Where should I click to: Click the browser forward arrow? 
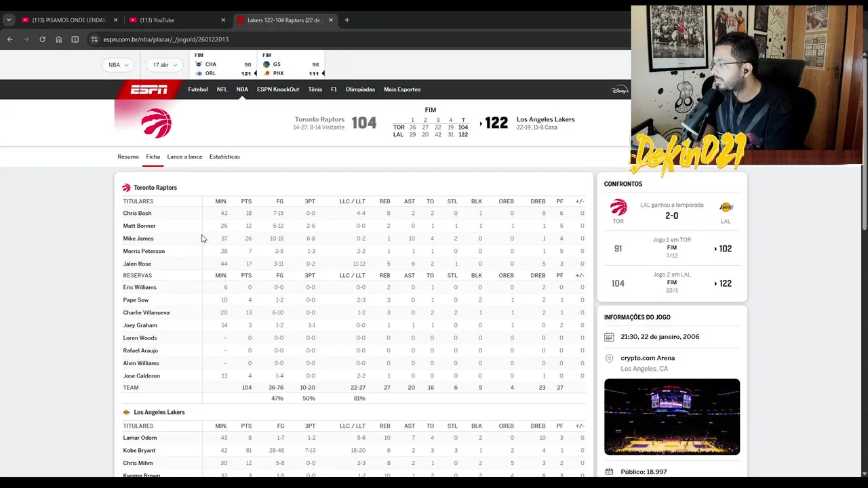26,39
